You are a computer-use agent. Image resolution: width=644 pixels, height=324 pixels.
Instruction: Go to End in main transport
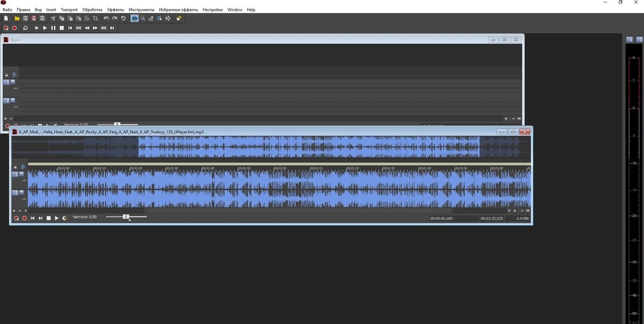pyautogui.click(x=112, y=28)
